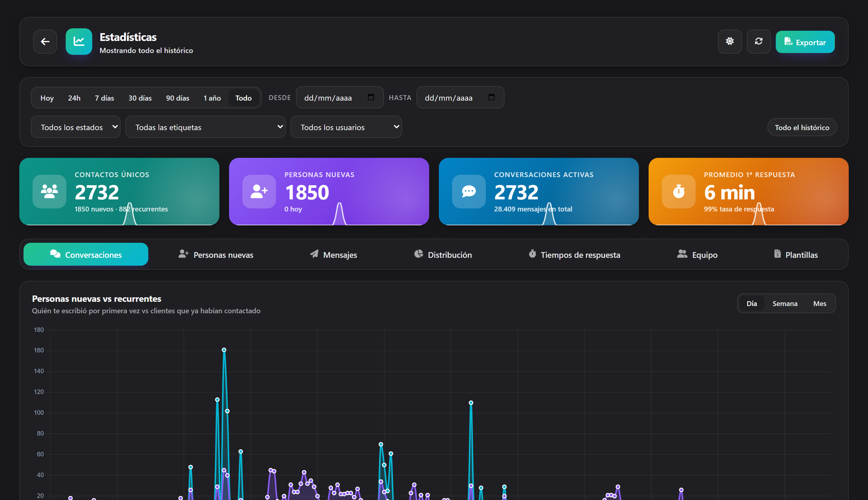Click the Mostrando todo el histórico subtitle

point(146,51)
